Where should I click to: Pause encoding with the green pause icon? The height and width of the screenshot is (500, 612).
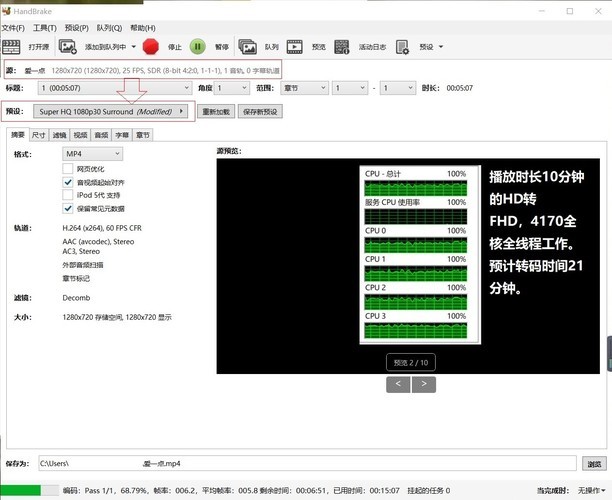point(197,46)
